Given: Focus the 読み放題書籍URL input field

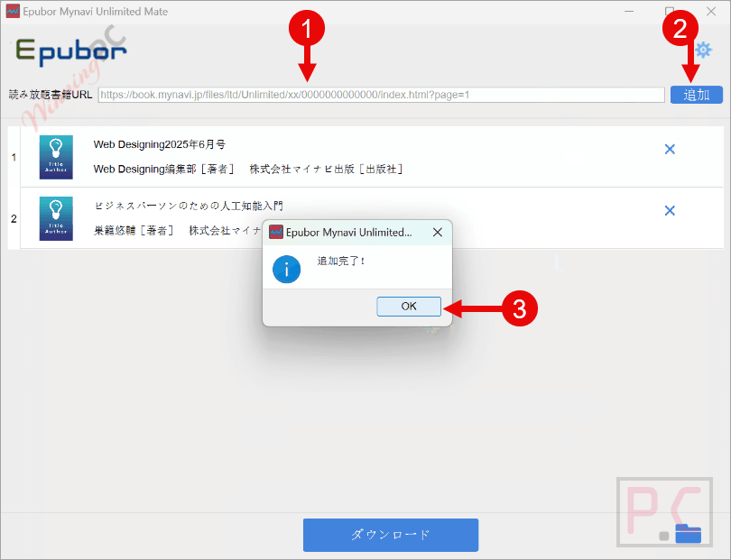Looking at the screenshot, I should [x=381, y=95].
